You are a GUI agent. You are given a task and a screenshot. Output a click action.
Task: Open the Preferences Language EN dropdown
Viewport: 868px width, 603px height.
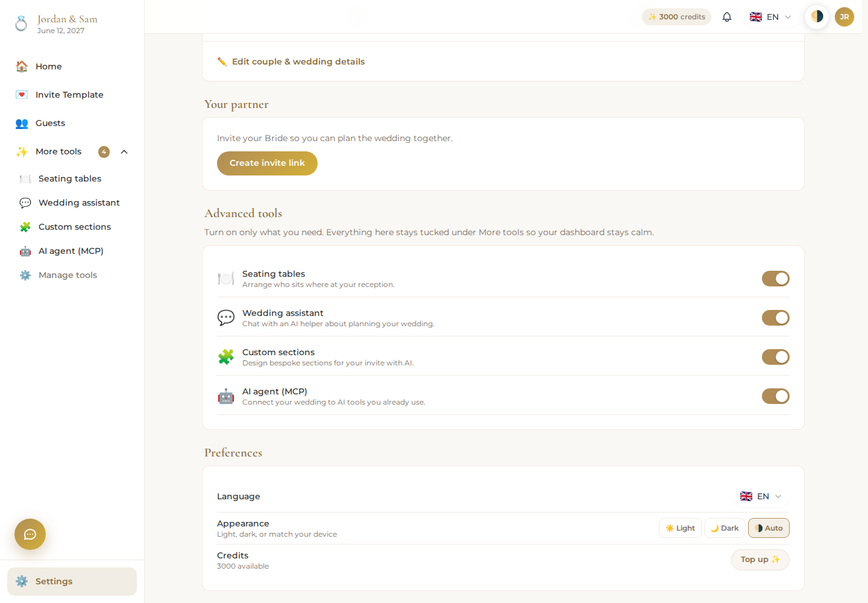point(761,496)
